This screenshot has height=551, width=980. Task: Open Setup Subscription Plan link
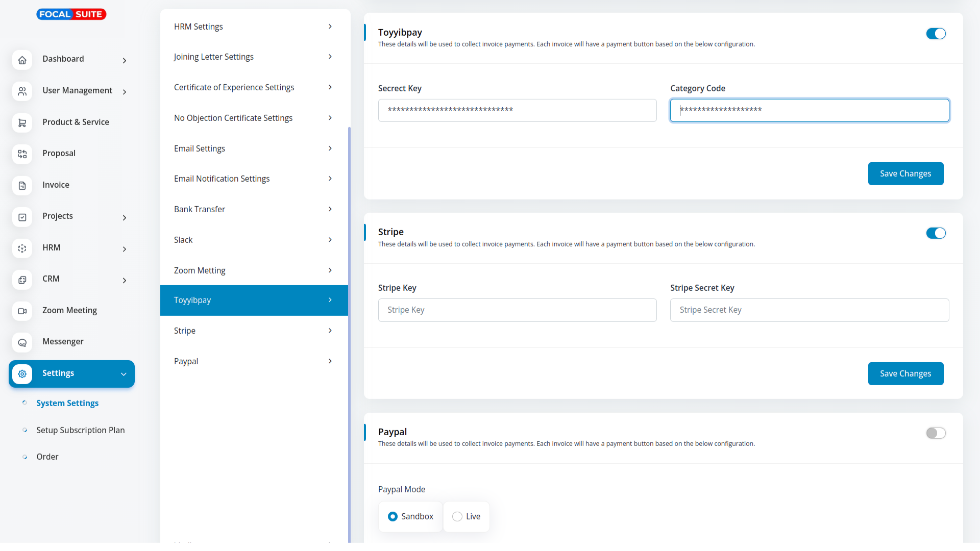click(x=80, y=430)
